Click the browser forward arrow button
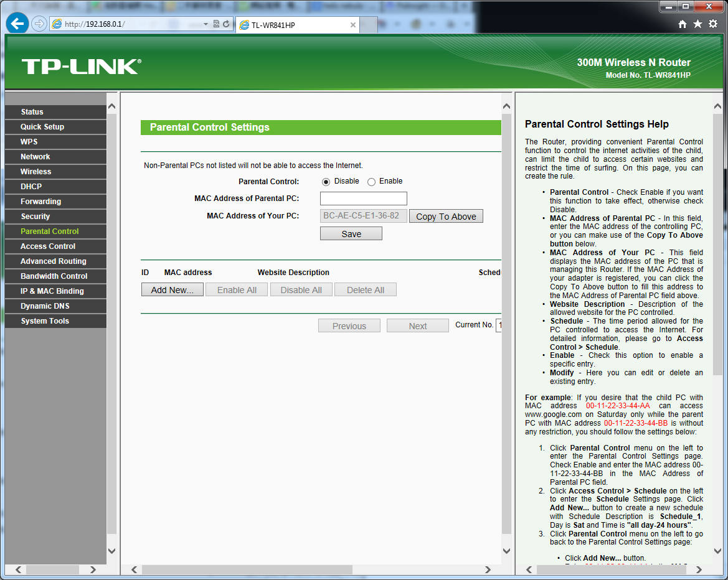 pyautogui.click(x=39, y=24)
